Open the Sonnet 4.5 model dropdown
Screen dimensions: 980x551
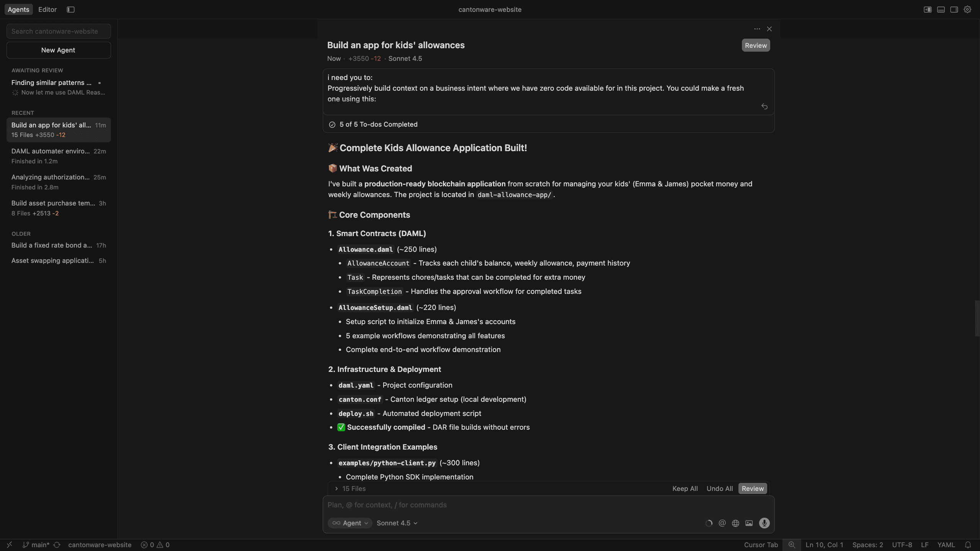coord(397,523)
